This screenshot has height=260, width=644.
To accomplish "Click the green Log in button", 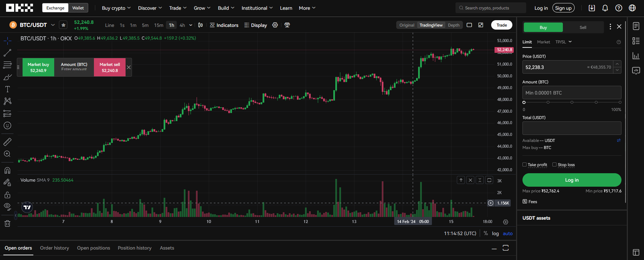I will click(x=572, y=180).
